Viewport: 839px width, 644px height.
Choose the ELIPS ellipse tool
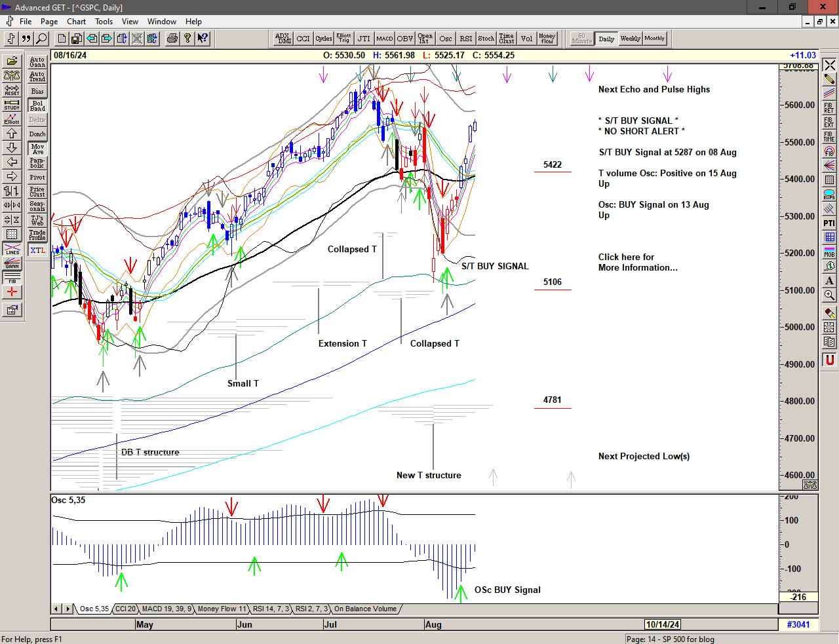coord(829,195)
